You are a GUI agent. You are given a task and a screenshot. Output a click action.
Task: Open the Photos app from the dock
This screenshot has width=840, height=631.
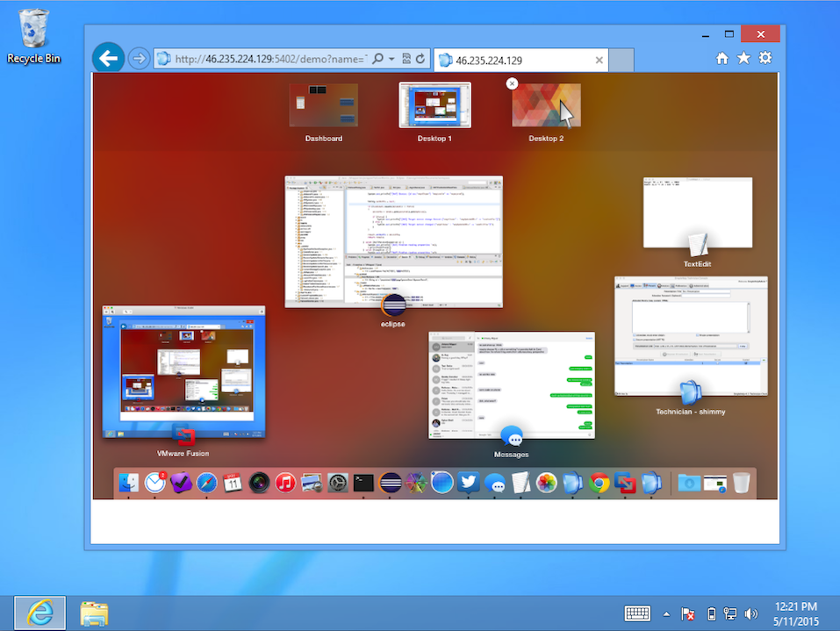pyautogui.click(x=547, y=483)
